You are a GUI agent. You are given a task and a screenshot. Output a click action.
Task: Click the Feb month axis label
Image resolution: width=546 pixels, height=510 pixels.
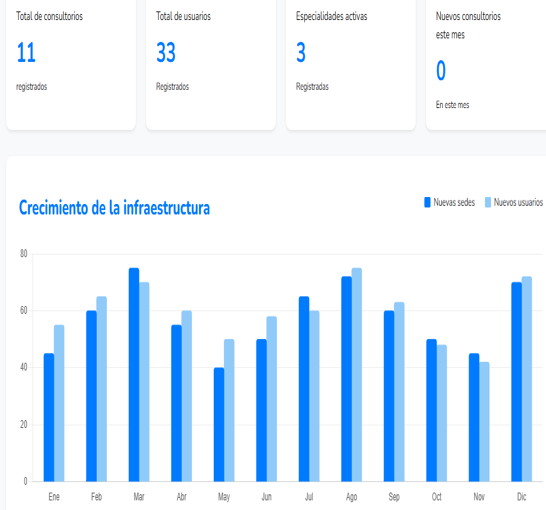[96, 496]
